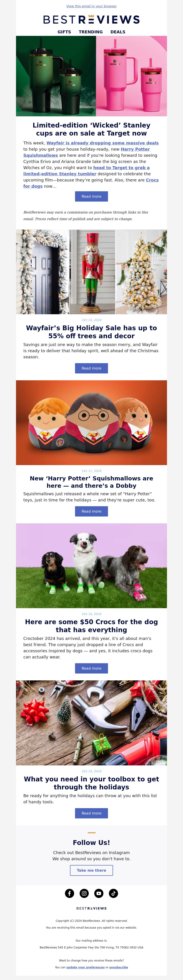Click the BestReviews header logo
The width and height of the screenshot is (183, 980).
(91, 19)
